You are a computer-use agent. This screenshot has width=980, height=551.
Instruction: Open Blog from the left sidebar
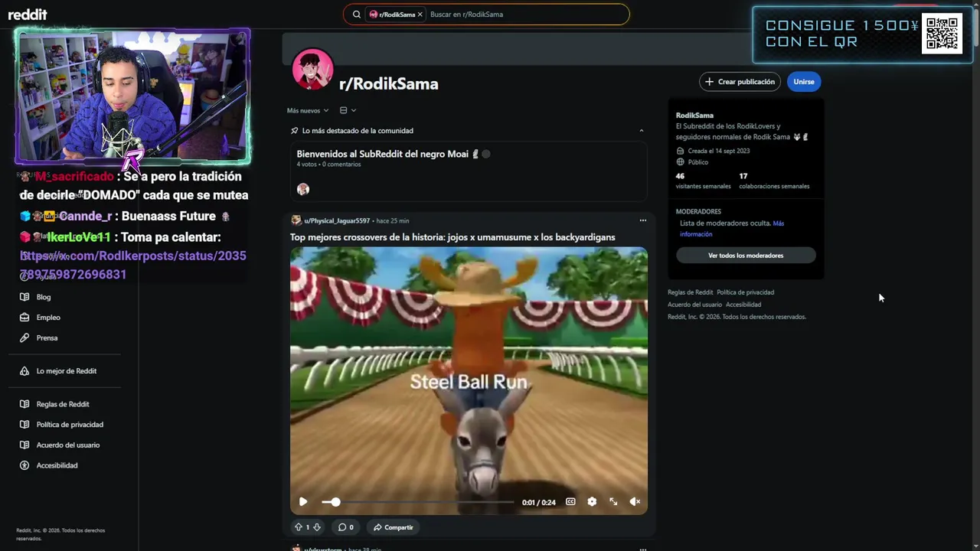click(44, 297)
